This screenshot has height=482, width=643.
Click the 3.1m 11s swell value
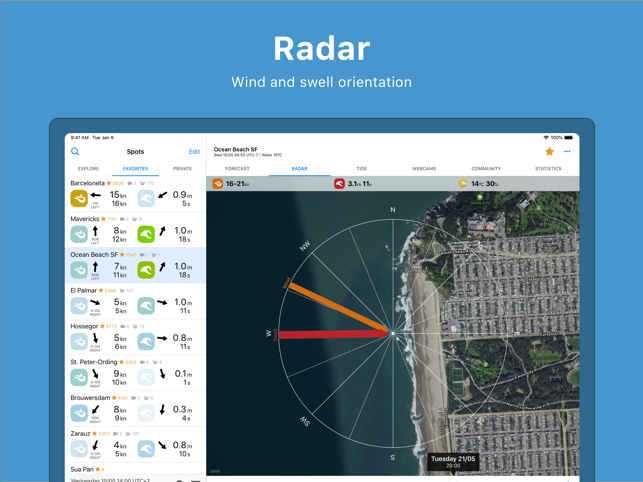[360, 184]
